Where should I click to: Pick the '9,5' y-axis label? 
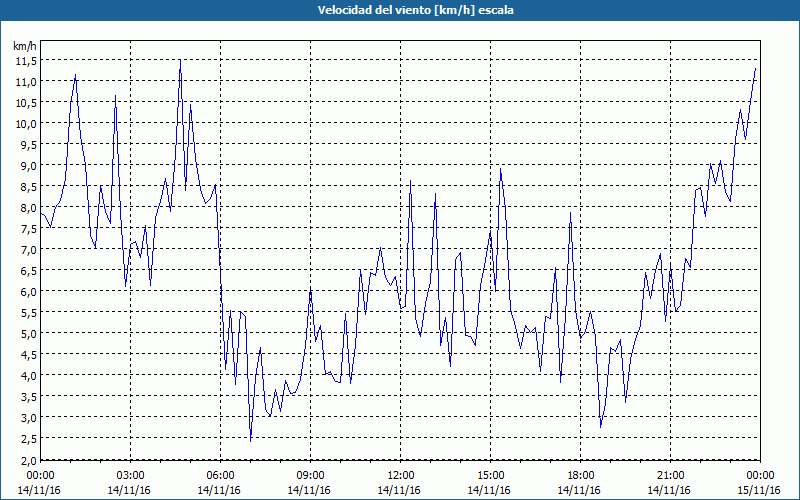pos(28,145)
